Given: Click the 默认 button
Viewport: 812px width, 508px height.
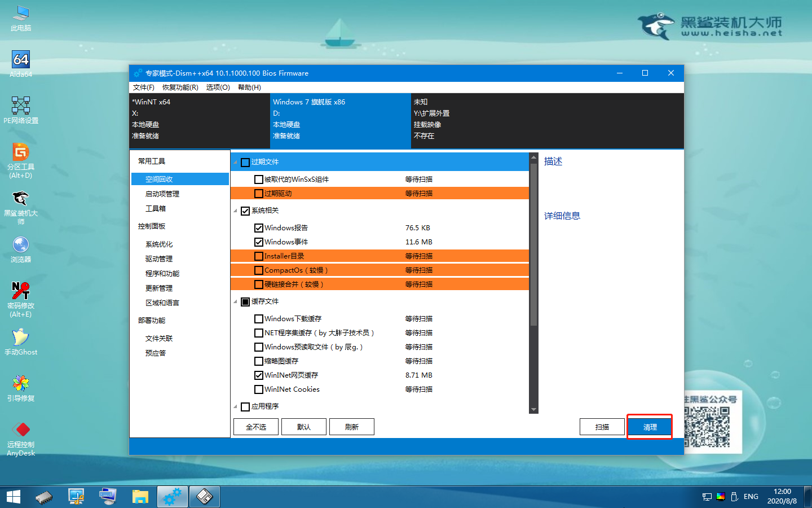Looking at the screenshot, I should [x=304, y=427].
